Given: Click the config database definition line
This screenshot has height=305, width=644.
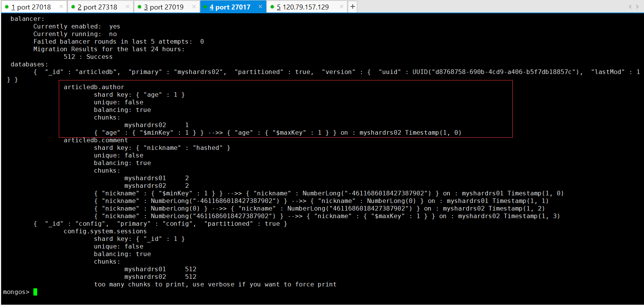Looking at the screenshot, I should [x=160, y=223].
